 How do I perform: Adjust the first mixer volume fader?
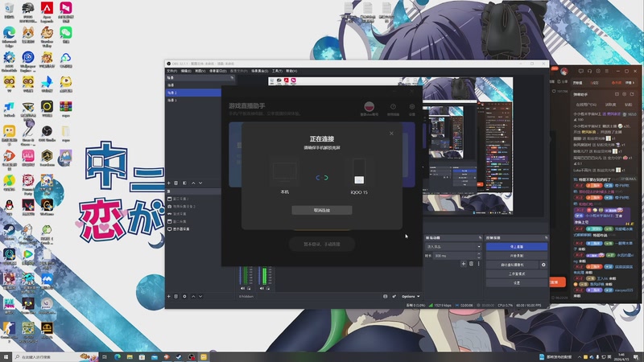click(x=241, y=275)
